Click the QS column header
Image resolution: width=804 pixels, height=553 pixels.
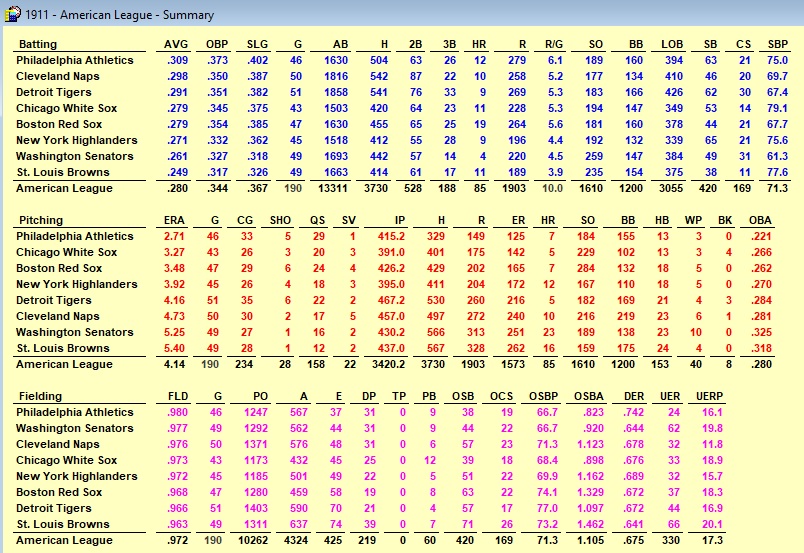click(x=317, y=220)
